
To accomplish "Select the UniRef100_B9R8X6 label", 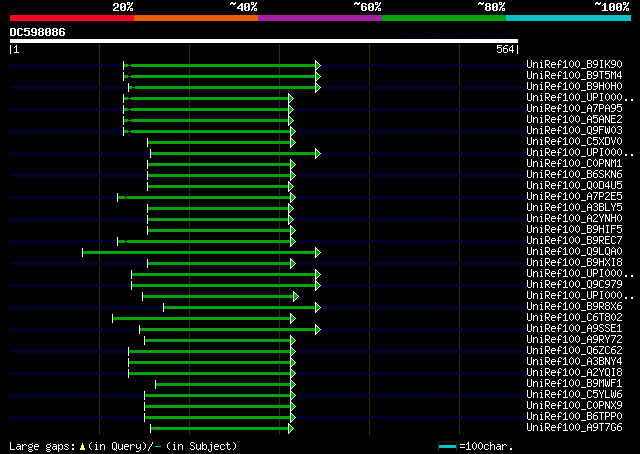I will pyautogui.click(x=574, y=307).
